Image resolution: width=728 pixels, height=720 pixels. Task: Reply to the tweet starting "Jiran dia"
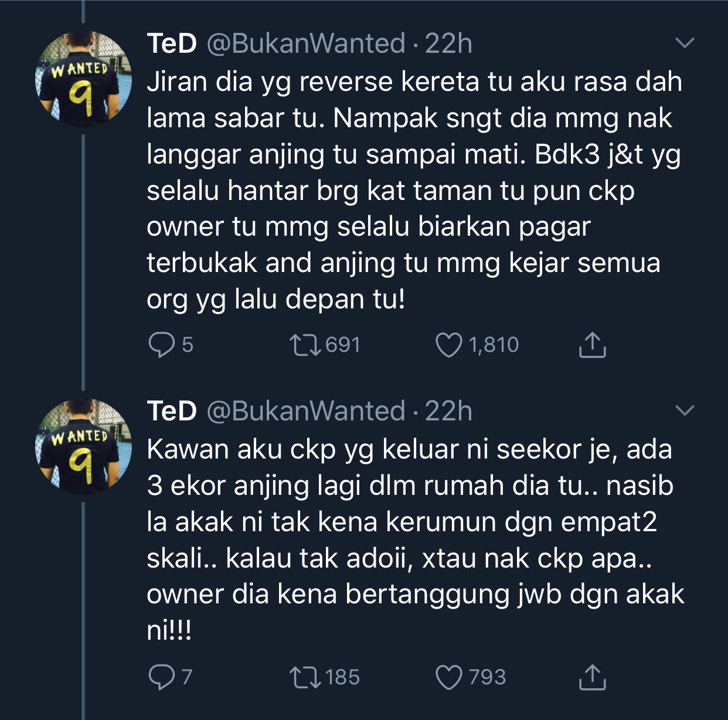tap(160, 345)
